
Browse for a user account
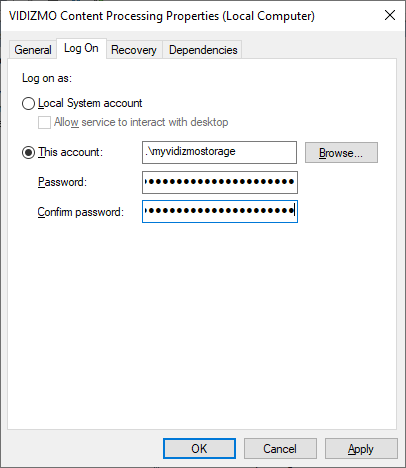341,153
